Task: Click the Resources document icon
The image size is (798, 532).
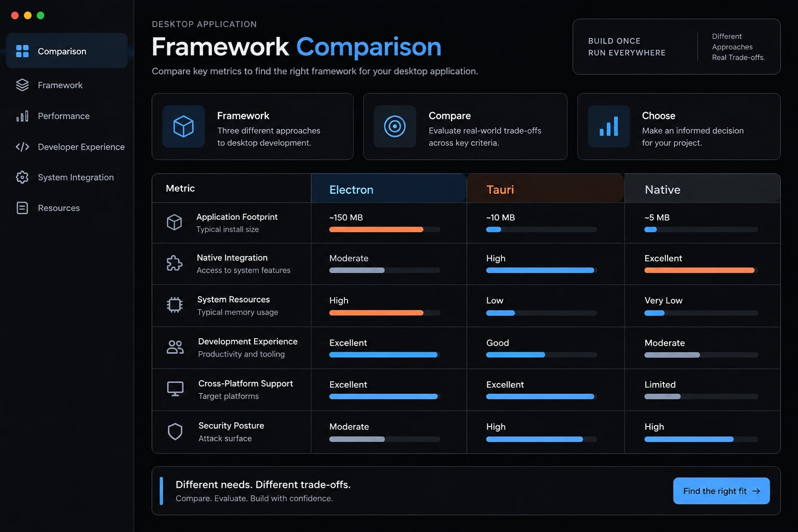Action: pyautogui.click(x=22, y=208)
